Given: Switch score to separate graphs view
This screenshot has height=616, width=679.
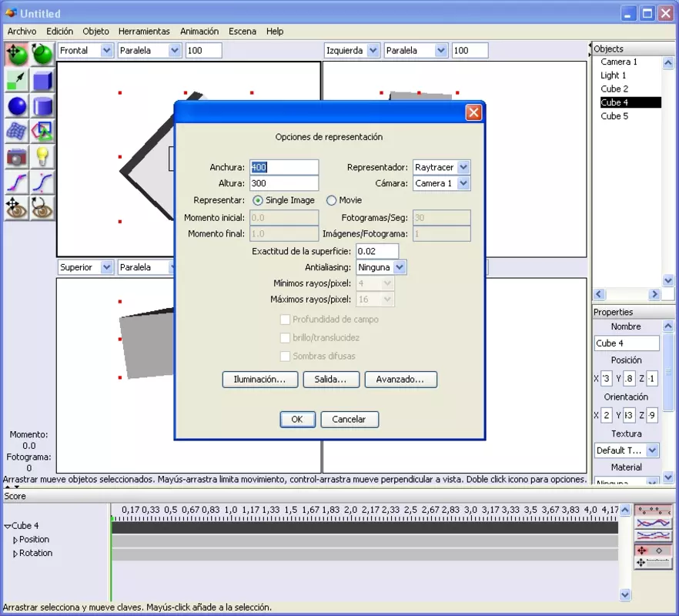Looking at the screenshot, I should (x=654, y=536).
